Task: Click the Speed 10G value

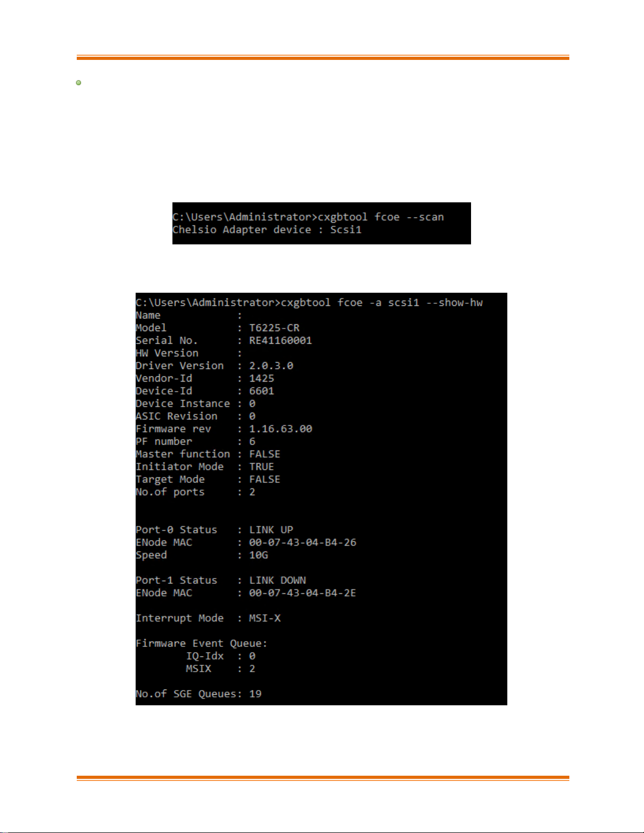Action: tap(259, 555)
